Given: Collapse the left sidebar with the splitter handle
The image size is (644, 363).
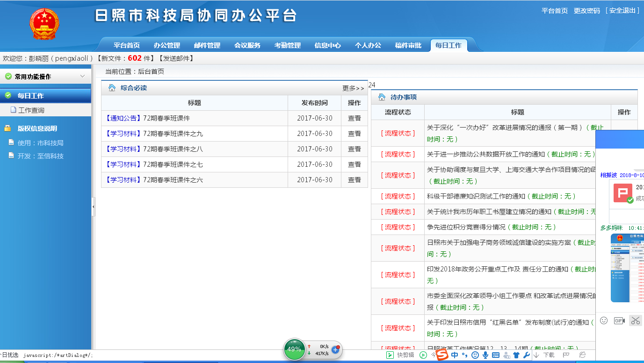Looking at the screenshot, I should point(93,206).
